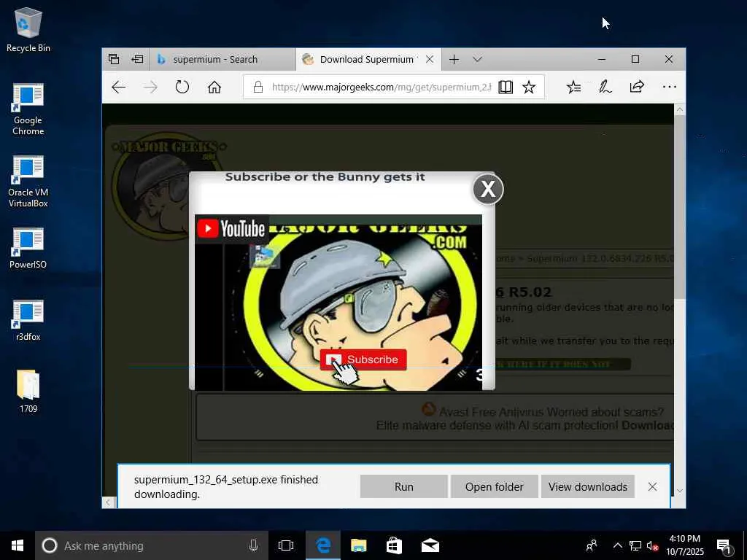Open Task View from taskbar
Image resolution: width=747 pixels, height=560 pixels.
click(x=286, y=545)
